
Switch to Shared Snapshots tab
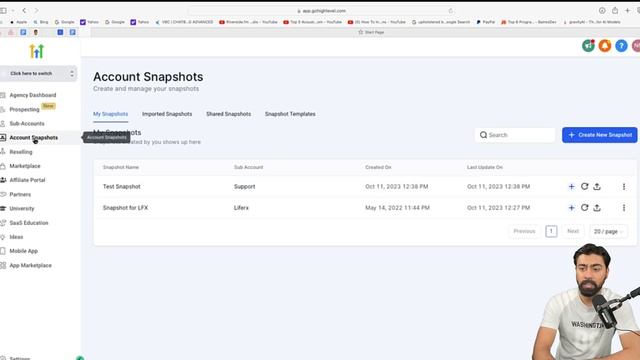229,114
